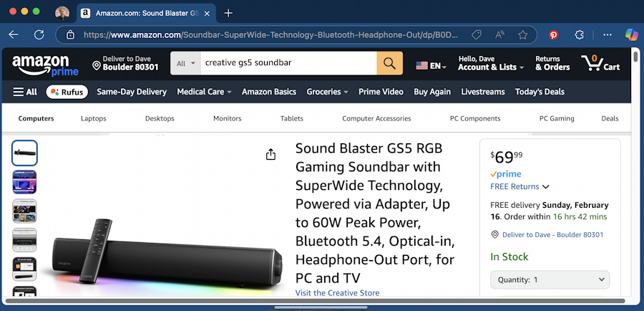644x311 pixels.
Task: Share this product via share icon
Action: pos(270,155)
